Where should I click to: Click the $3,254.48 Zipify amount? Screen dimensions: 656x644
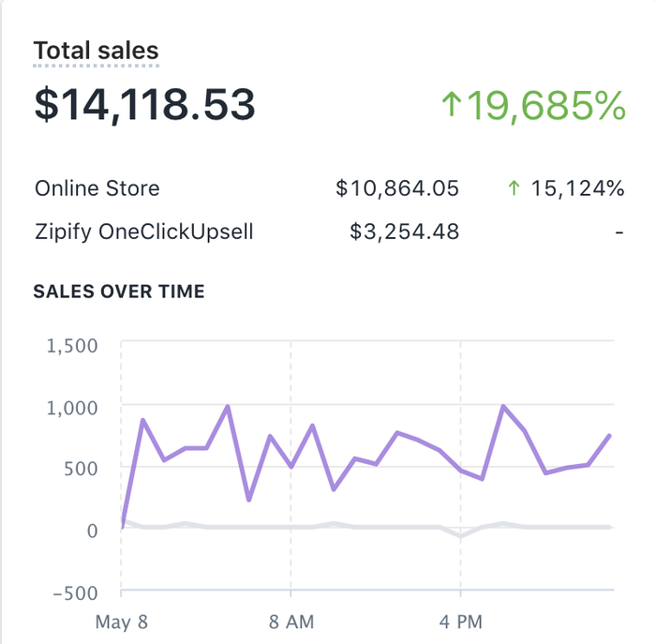pos(404,231)
